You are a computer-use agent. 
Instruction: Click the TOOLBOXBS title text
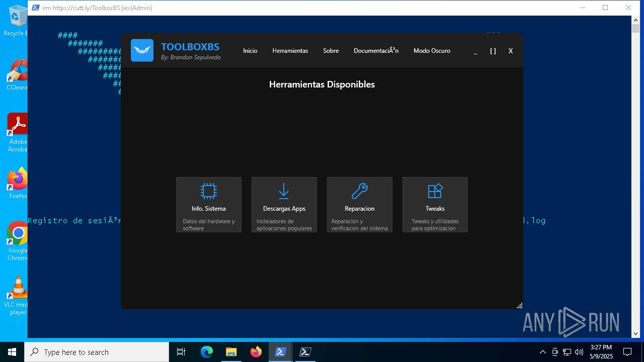(190, 47)
